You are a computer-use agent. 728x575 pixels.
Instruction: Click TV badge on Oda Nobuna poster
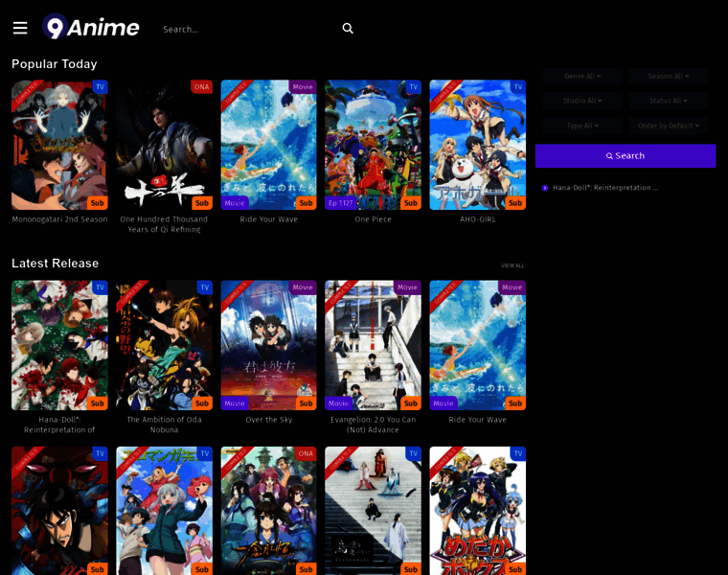205,287
